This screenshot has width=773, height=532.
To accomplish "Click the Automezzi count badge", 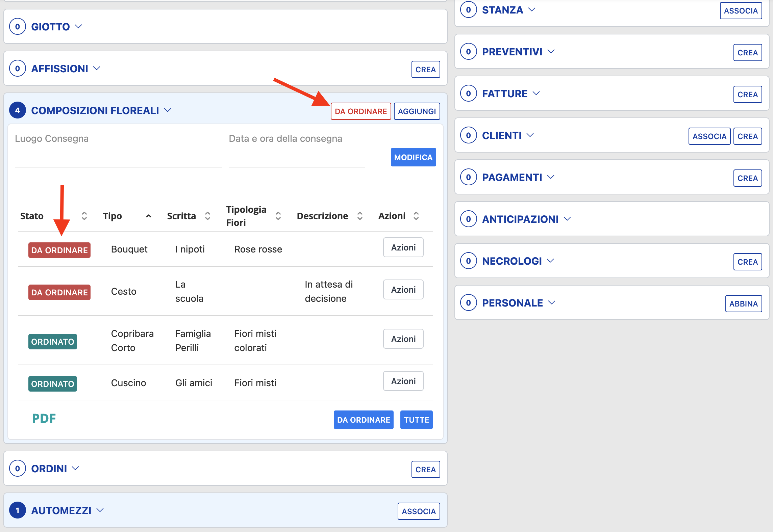I will click(18, 510).
